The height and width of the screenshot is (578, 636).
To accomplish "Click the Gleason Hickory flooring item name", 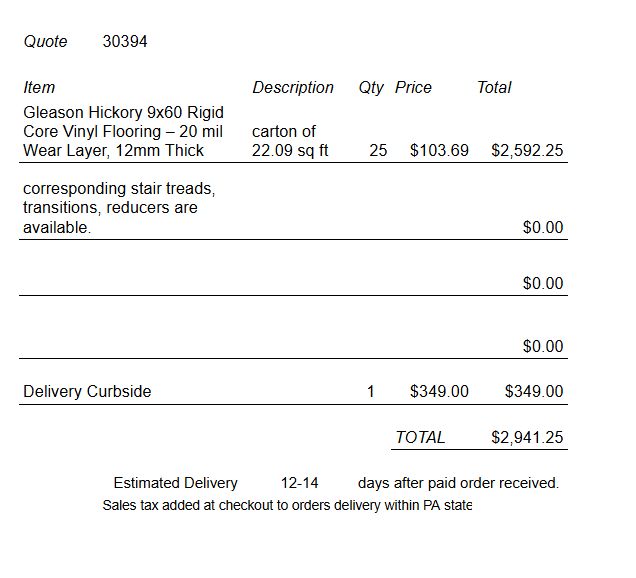I will pos(123,131).
